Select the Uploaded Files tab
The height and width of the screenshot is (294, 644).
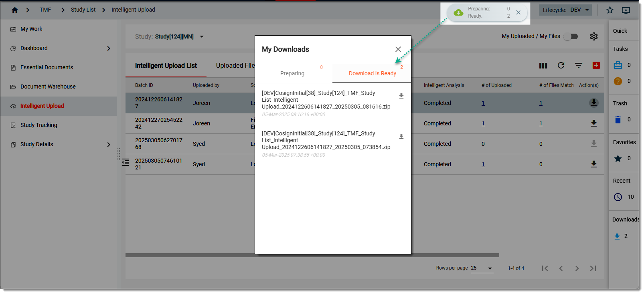[x=235, y=66]
